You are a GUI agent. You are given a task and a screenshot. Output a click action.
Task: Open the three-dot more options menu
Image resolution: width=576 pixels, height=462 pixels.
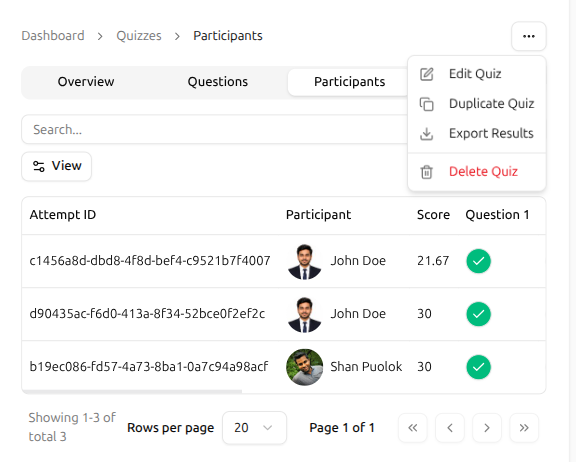(x=529, y=36)
